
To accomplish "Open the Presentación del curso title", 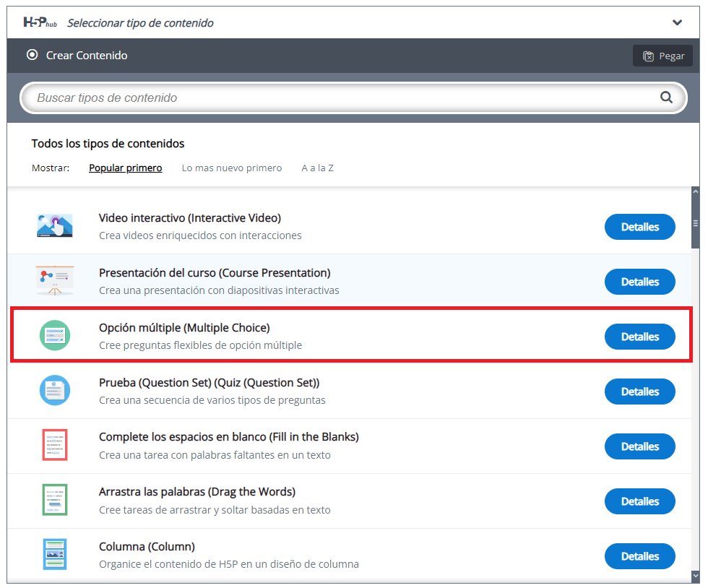I will (215, 273).
